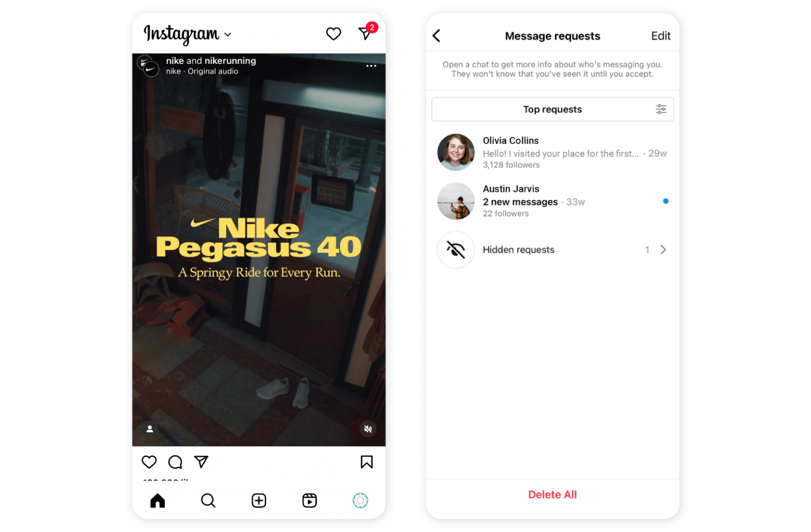Screen dimensions: 811x532
Task: Open the filter icon next to Top requests
Action: (x=662, y=109)
